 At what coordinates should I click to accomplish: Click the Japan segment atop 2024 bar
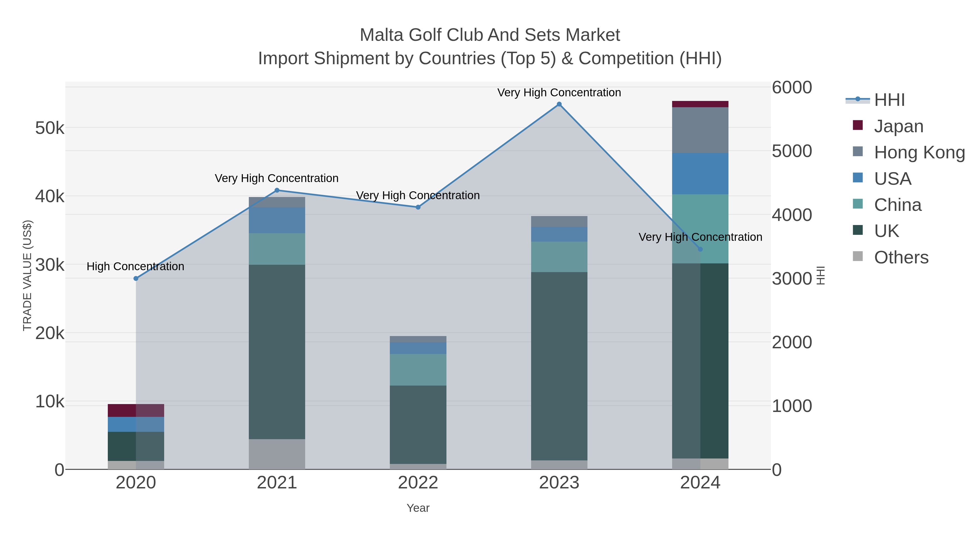tap(700, 104)
